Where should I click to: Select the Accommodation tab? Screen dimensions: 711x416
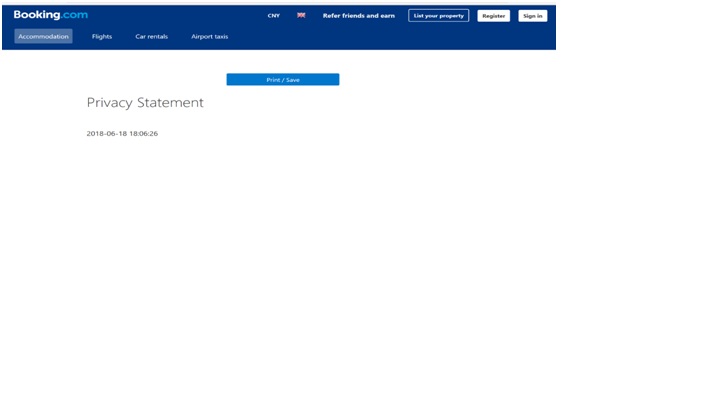point(43,37)
